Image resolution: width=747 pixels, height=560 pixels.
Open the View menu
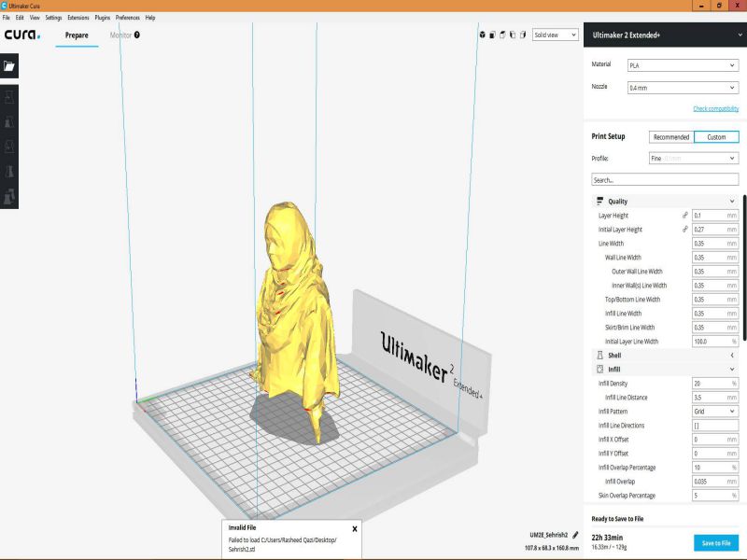click(x=35, y=18)
